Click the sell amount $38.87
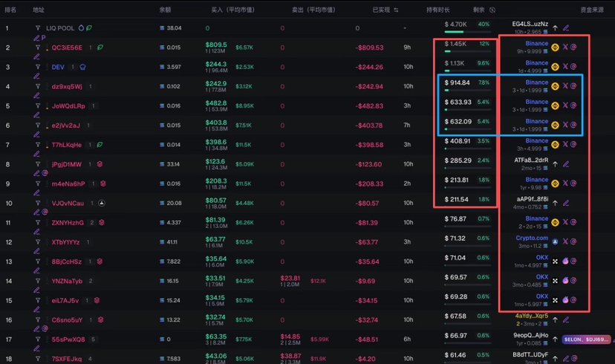This screenshot has width=615, height=364. pyautogui.click(x=290, y=356)
